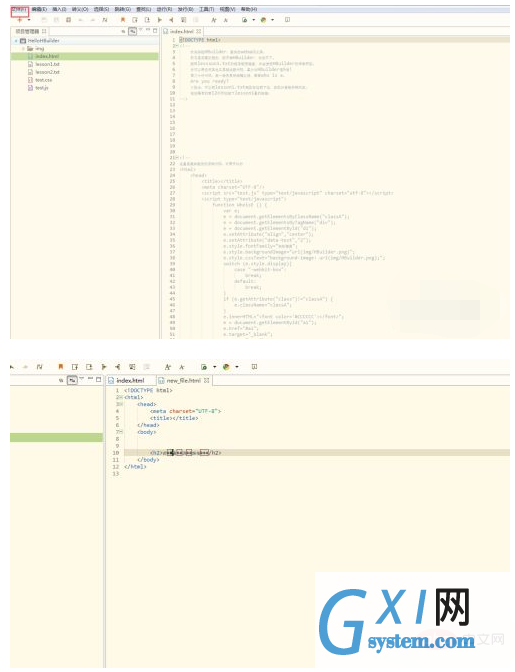Open dropdown arrow beside green preview icon, upper toolbar
The height and width of the screenshot is (672, 515).
coord(254,20)
